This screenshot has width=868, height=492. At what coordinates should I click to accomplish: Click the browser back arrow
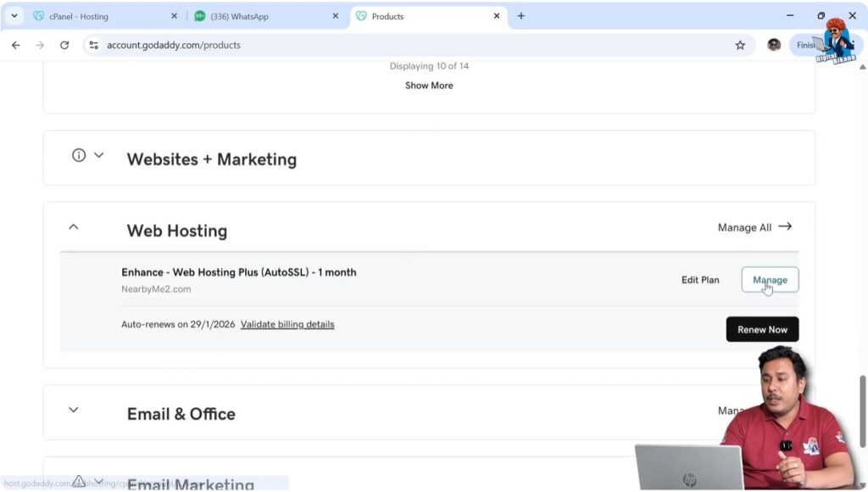[x=15, y=45]
